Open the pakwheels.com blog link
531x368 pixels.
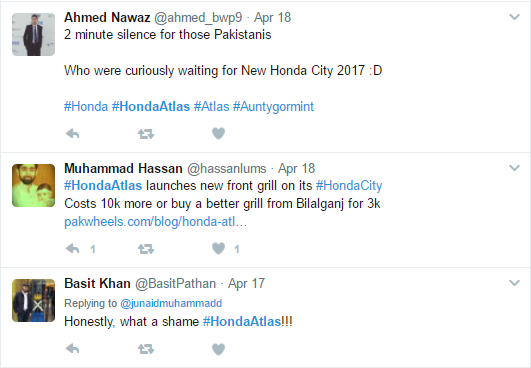155,222
